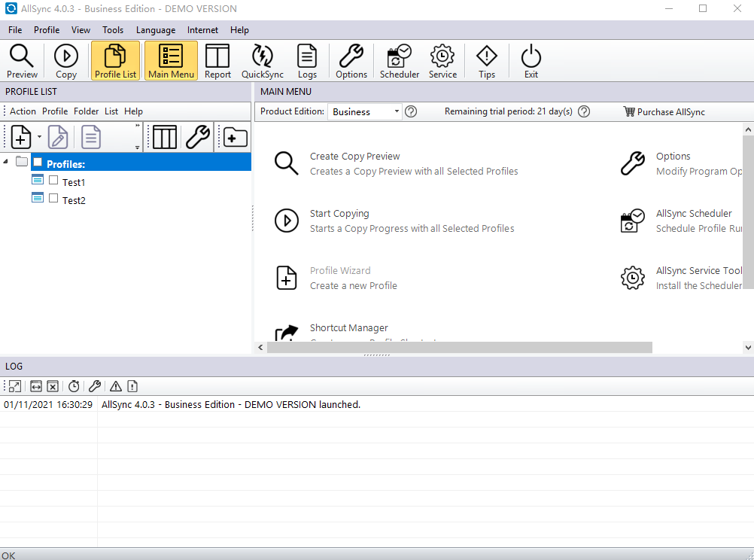Click the help icon beside Product Edition
This screenshot has width=754, height=560.
pos(411,111)
